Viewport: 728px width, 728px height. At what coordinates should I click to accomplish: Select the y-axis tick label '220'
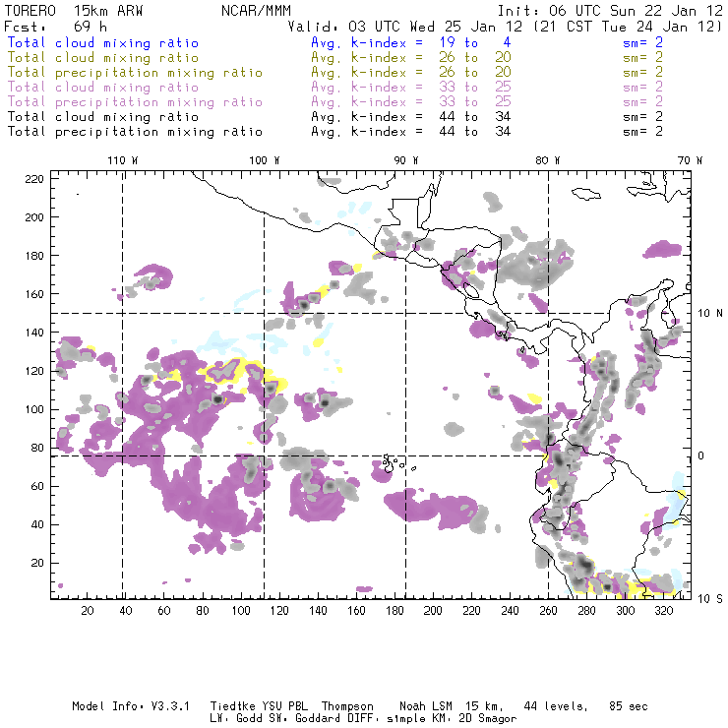(34, 179)
